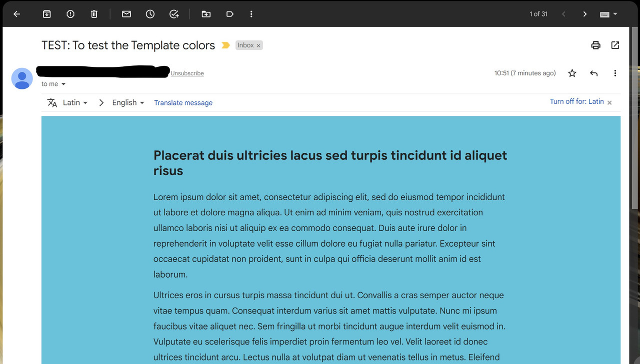The height and width of the screenshot is (364, 640).
Task: Delete the email
Action: [94, 14]
